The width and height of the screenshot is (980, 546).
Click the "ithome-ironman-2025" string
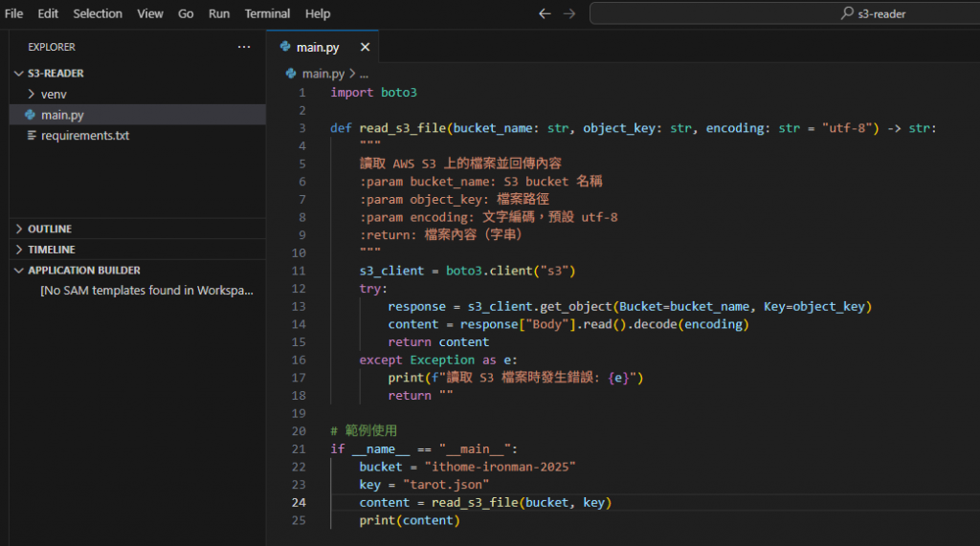point(500,467)
